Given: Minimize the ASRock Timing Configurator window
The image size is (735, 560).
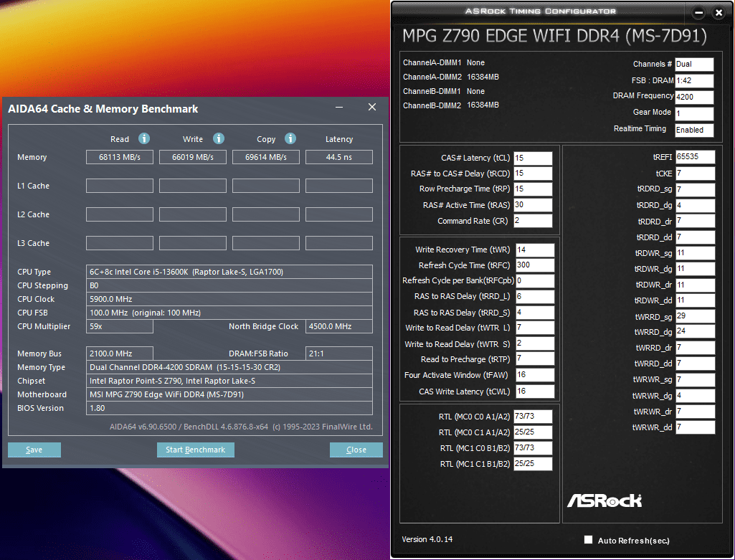Looking at the screenshot, I should click(698, 13).
